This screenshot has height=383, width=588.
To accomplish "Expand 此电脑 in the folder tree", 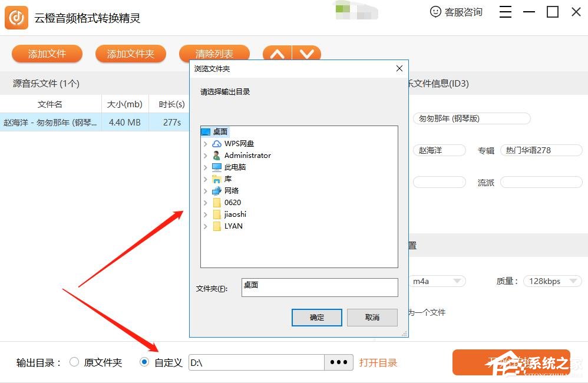I will (x=205, y=167).
